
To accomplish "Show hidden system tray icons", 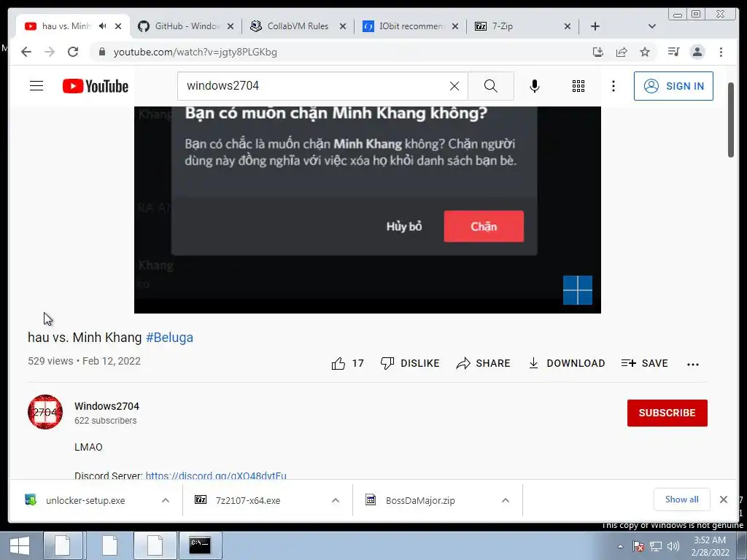I will 620,547.
